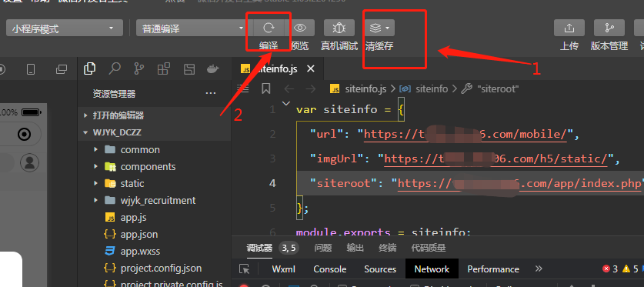Viewport: 644px width, 287px height.
Task: Click the phone device simulator icon
Action: pos(31,69)
